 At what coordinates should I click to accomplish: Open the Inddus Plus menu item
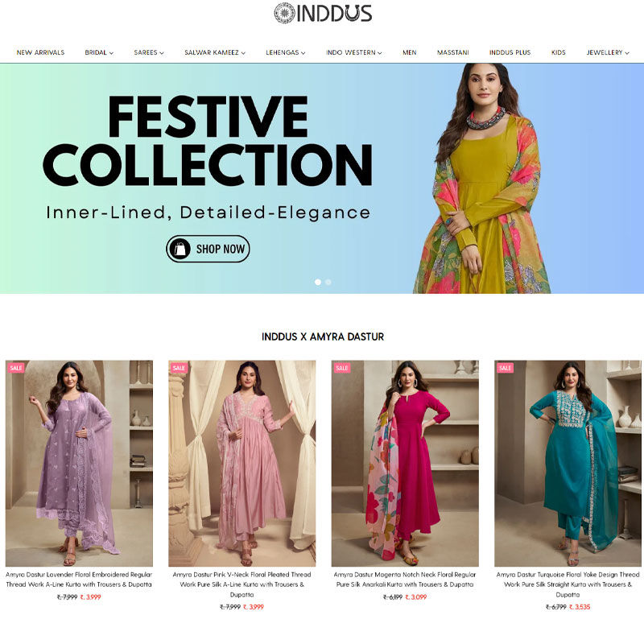coord(510,52)
